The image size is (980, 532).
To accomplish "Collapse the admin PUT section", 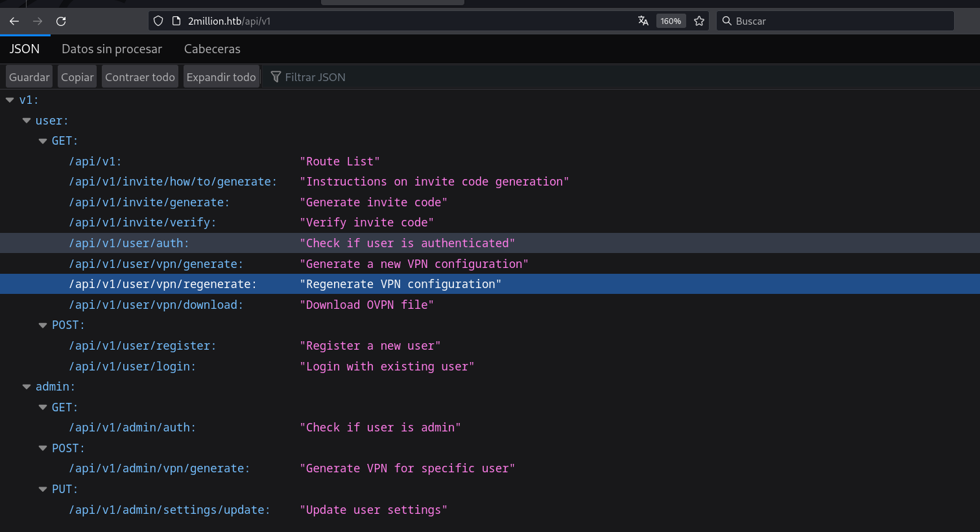I will point(43,489).
